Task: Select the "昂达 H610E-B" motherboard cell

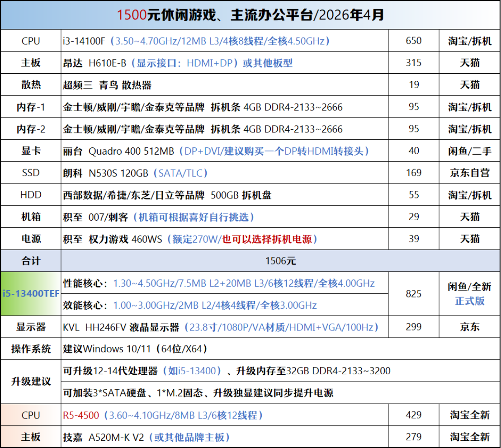Action: click(225, 63)
